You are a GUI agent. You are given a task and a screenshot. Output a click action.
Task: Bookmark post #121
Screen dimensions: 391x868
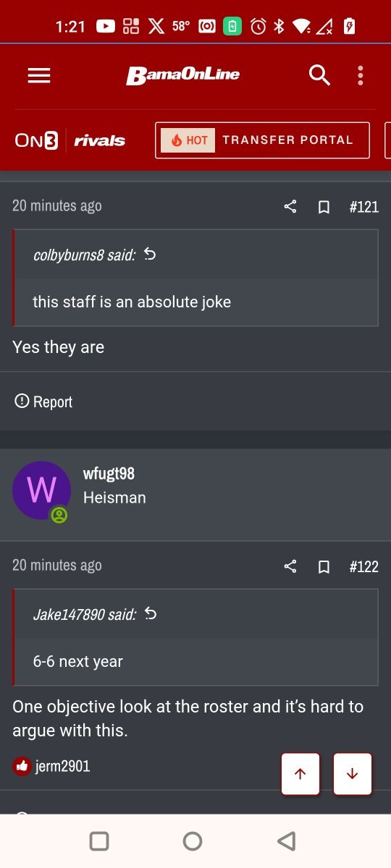point(324,207)
